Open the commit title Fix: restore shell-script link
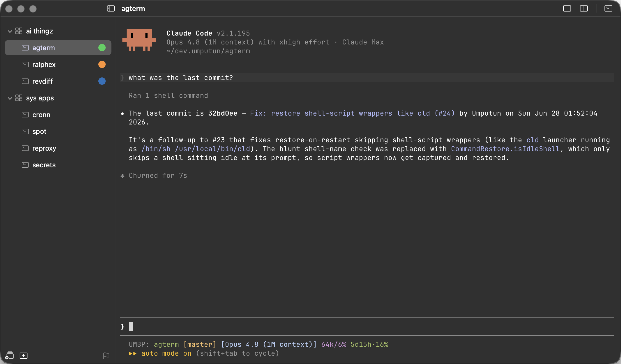The height and width of the screenshot is (364, 621). [352, 113]
